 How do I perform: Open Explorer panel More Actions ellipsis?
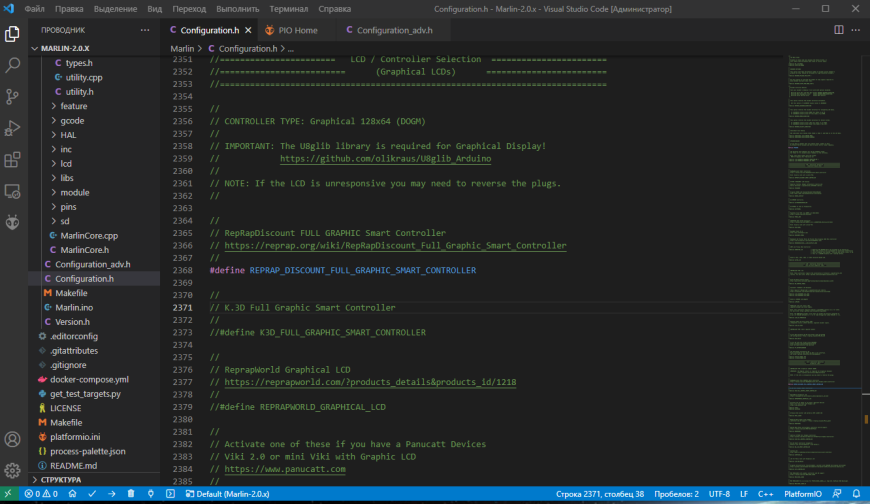[x=145, y=30]
